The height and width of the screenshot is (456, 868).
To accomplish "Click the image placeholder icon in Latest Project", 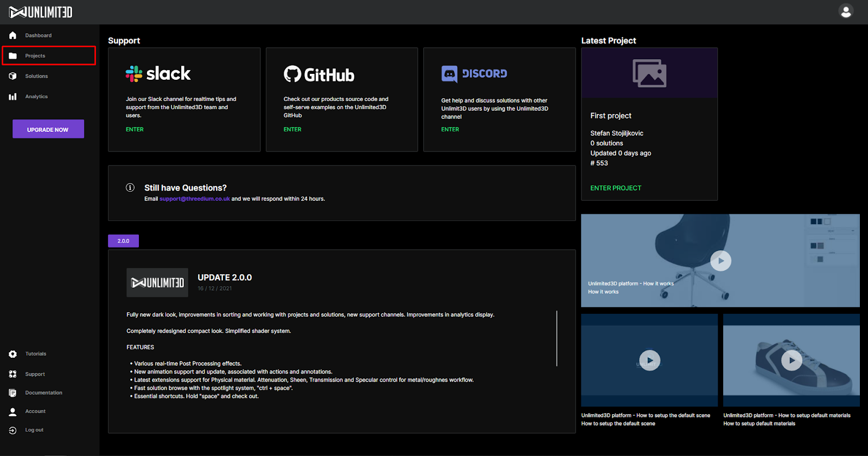I will click(649, 73).
